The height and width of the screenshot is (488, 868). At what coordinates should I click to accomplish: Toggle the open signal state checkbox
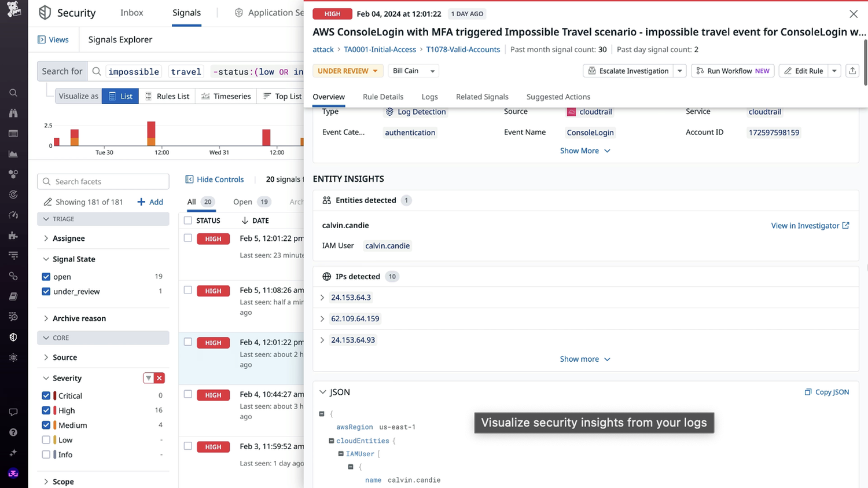tap(46, 277)
